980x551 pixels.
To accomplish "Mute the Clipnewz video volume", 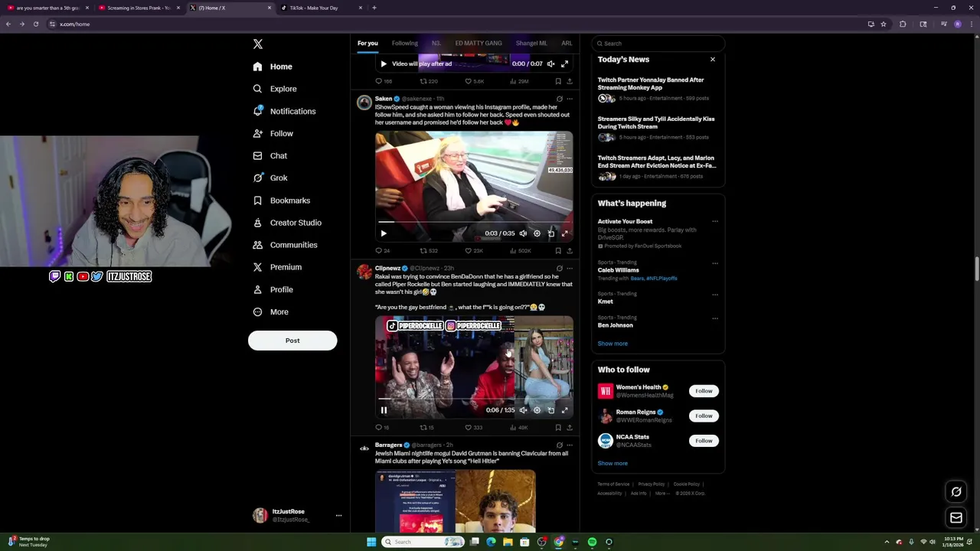I will (523, 410).
